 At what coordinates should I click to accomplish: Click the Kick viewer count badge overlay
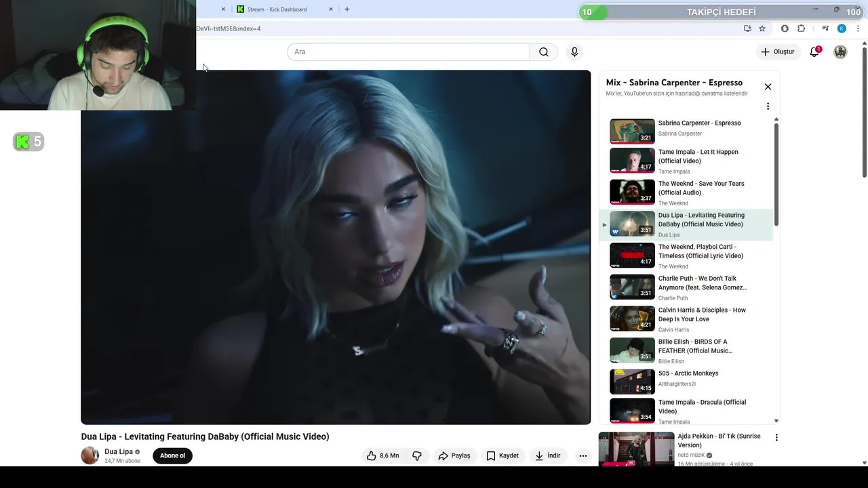[x=28, y=142]
